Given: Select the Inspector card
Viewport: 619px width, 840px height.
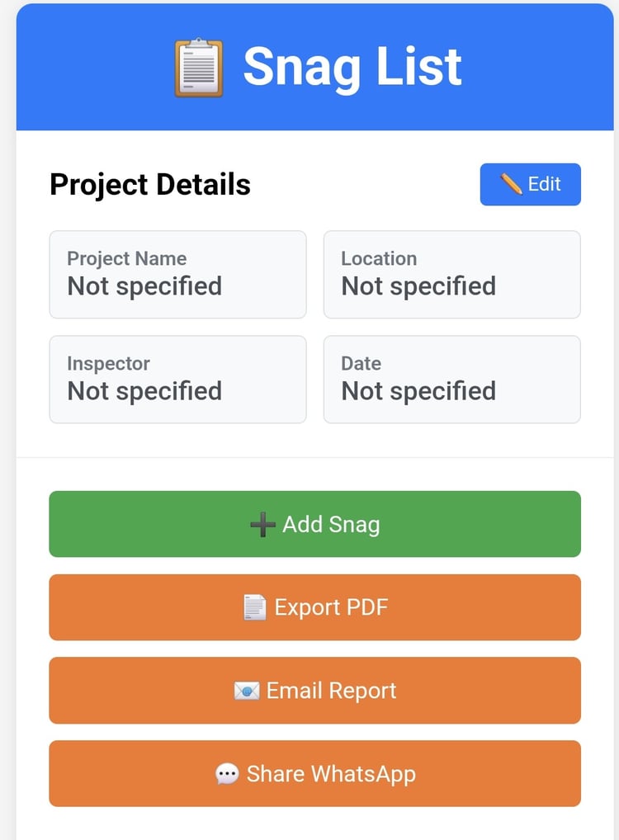Looking at the screenshot, I should 177,379.
